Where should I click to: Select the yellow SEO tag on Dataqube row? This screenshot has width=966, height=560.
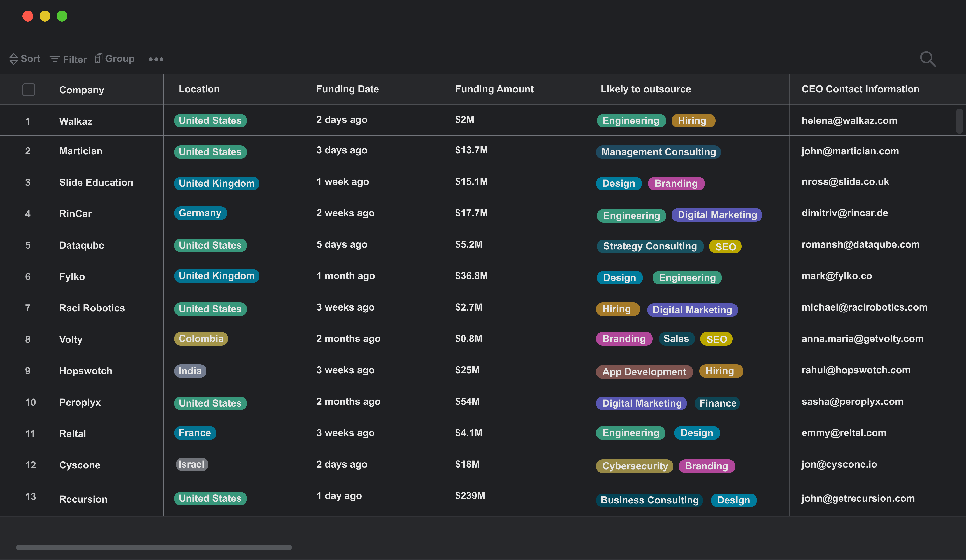pos(725,246)
